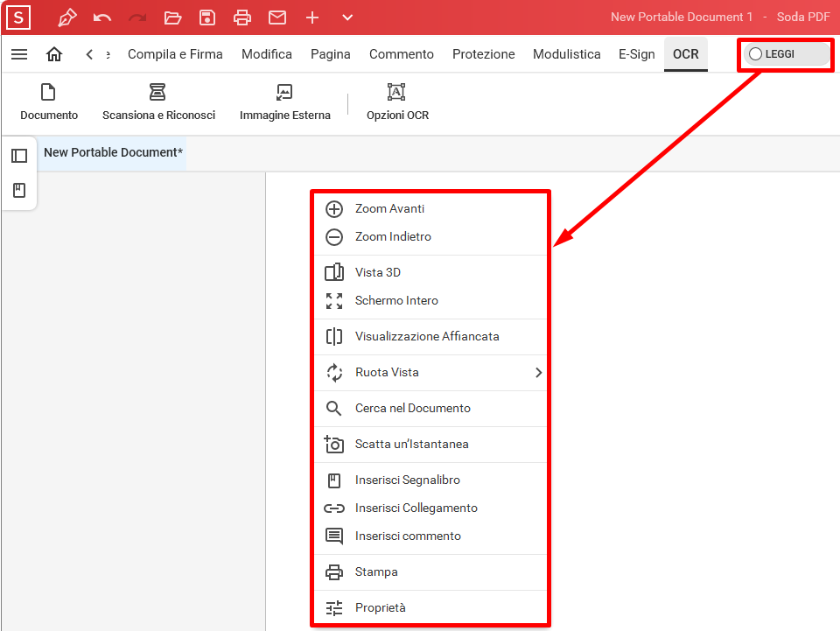The image size is (840, 631).
Task: Choose Stampa in context menu
Action: coord(430,572)
